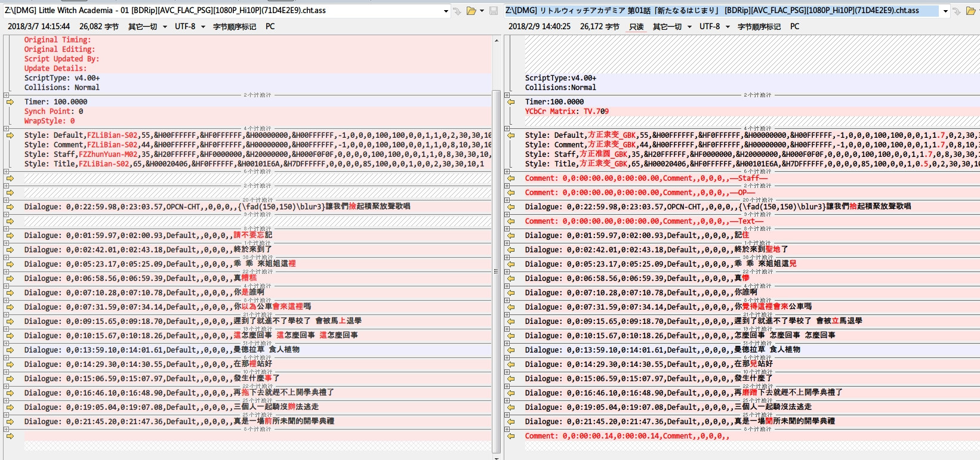Copy right 0:19:05.04 dialogue line to left
This screenshot has height=460, width=980.
coord(511,407)
